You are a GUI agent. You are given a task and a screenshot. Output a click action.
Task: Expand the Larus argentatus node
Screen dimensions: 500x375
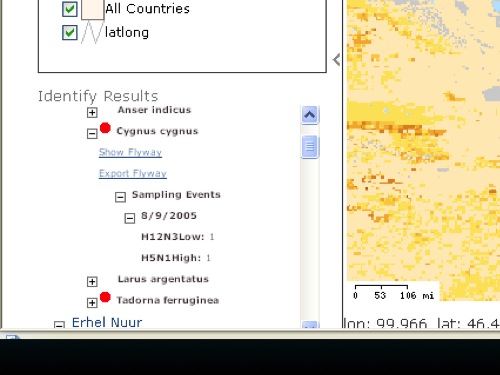point(92,282)
